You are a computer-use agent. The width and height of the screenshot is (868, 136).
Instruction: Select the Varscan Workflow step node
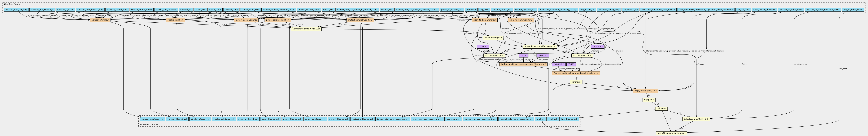pos(100,20)
